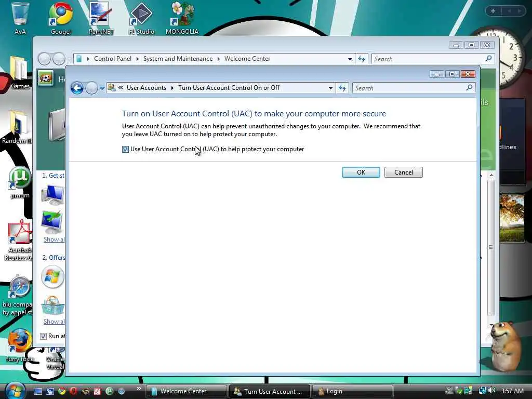Click the 3:57 AM taskbar clock
The height and width of the screenshot is (399, 532).
pos(512,391)
